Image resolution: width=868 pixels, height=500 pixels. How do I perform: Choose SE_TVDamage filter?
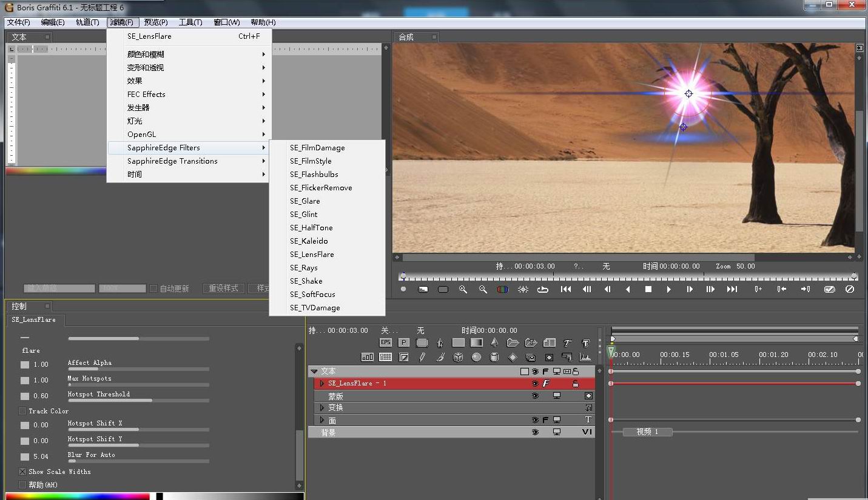(x=327, y=308)
